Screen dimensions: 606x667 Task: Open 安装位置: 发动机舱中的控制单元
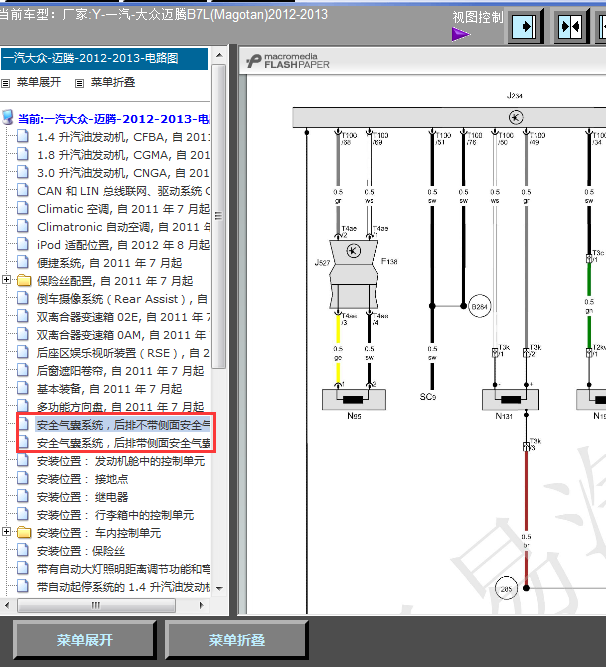121,461
